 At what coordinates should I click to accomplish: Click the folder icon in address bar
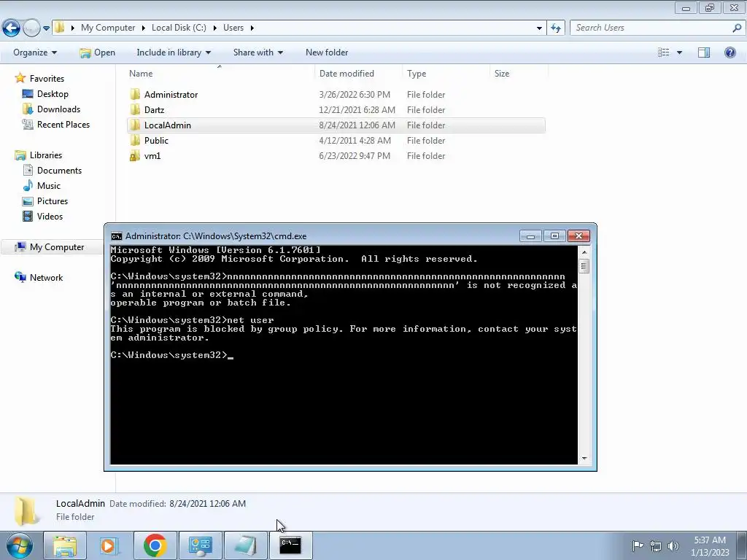[60, 28]
